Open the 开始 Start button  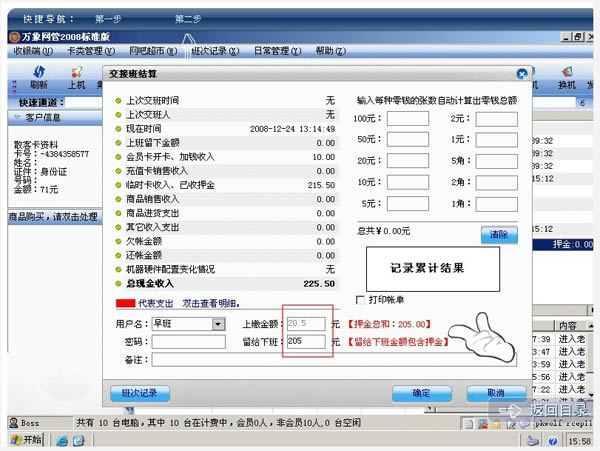(26, 440)
